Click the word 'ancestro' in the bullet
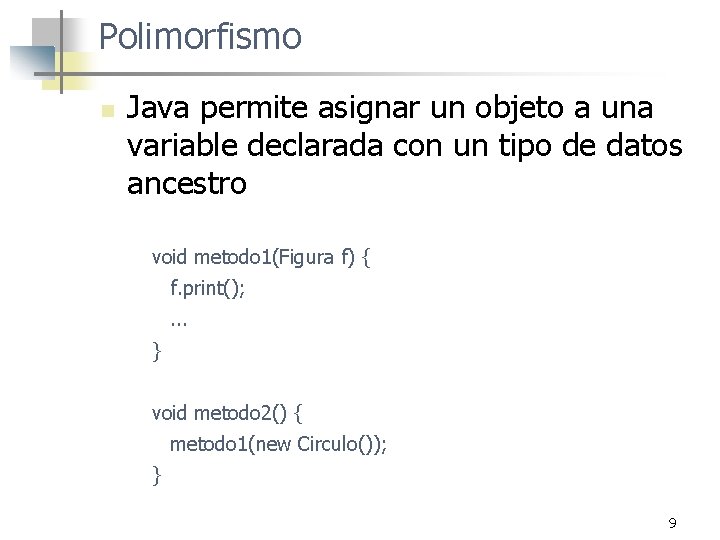The height and width of the screenshot is (540, 720). pyautogui.click(x=187, y=182)
